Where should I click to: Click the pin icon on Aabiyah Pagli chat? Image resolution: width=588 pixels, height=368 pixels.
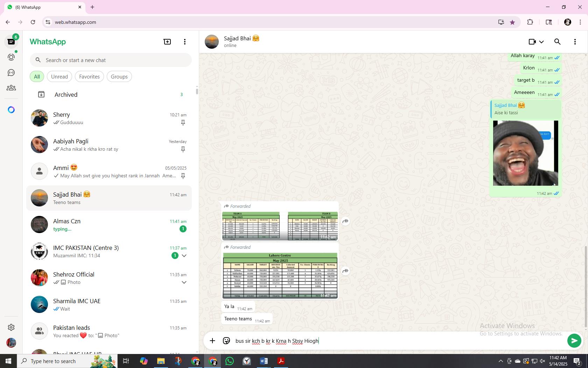pyautogui.click(x=183, y=149)
